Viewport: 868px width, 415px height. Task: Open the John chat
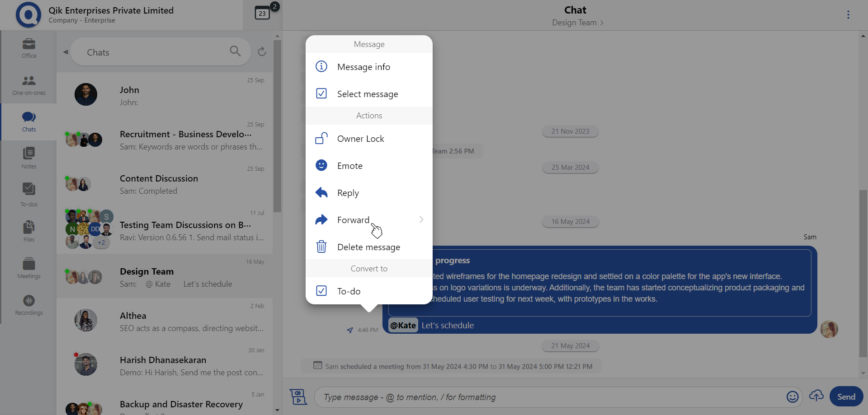[x=165, y=94]
